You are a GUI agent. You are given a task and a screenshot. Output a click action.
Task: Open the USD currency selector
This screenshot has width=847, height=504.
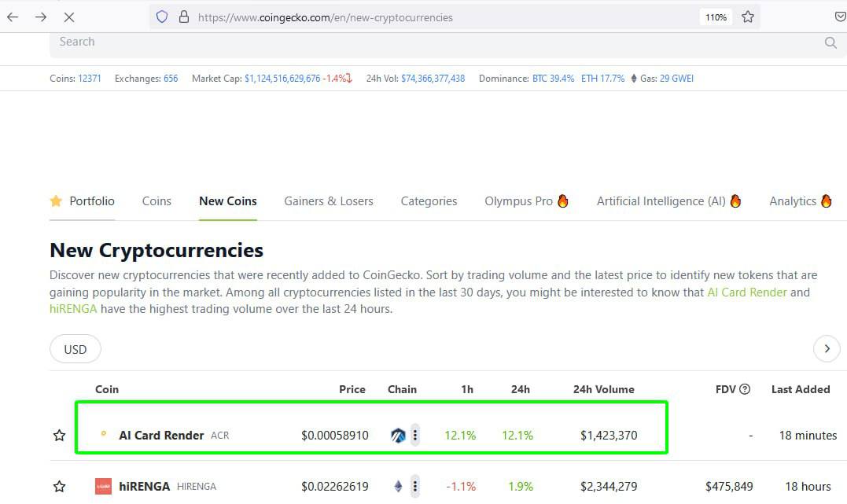tap(75, 349)
